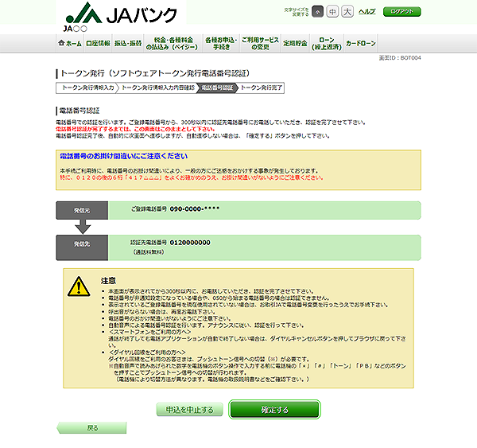Select small font size button 小
The image size is (477, 448).
(317, 12)
